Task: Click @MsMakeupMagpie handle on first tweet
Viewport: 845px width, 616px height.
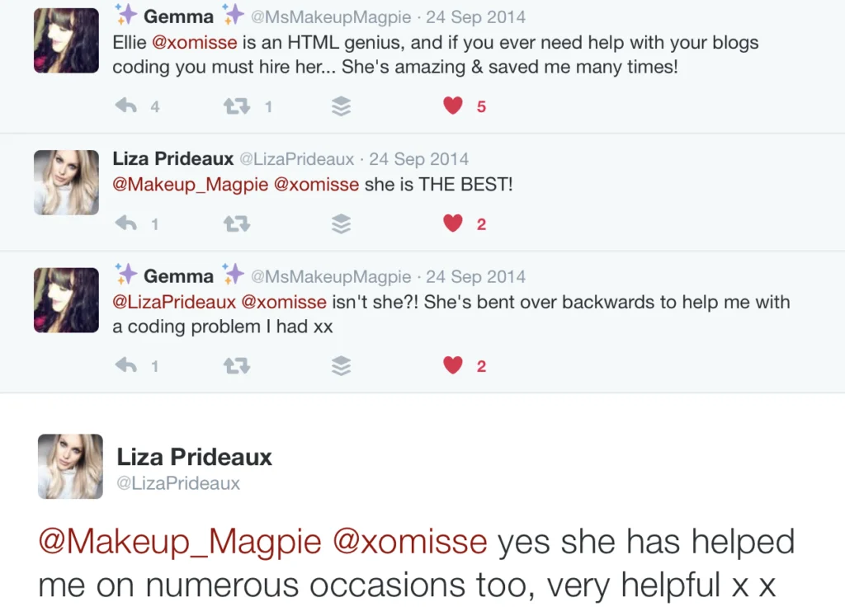Action: [330, 17]
